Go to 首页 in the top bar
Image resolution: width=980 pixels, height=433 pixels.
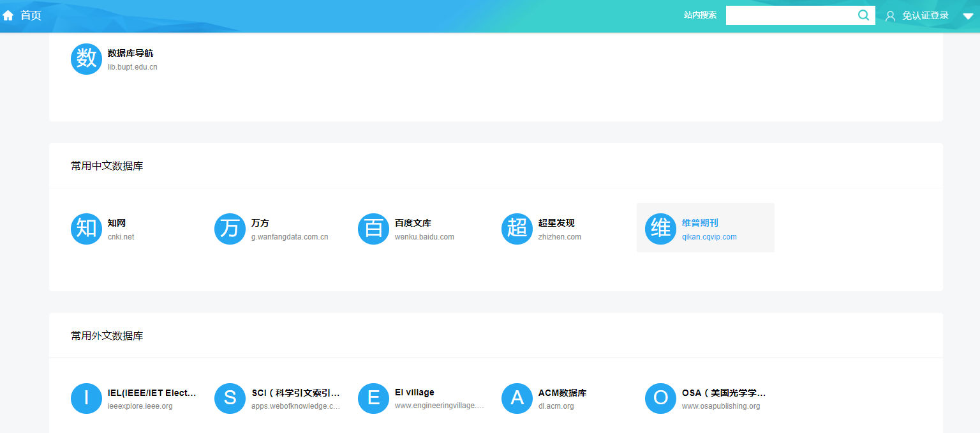coord(31,15)
